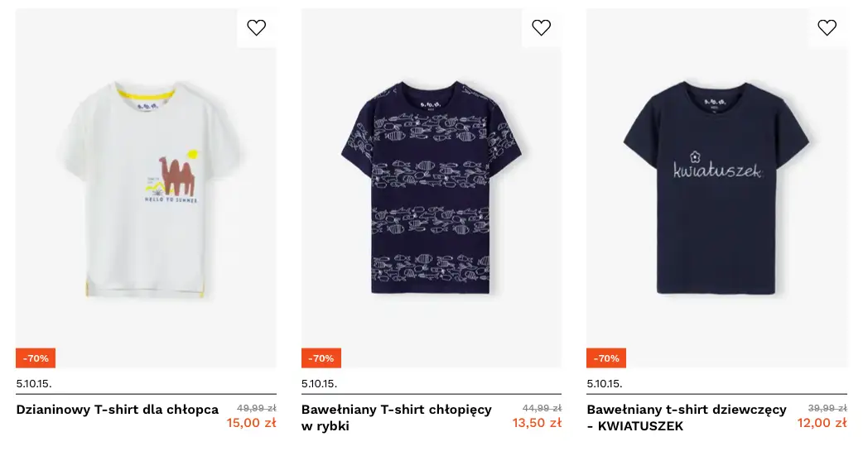The width and height of the screenshot is (868, 456).
Task: Click the heart on the KWIATUSZEK t-shirt
Action: [x=827, y=28]
